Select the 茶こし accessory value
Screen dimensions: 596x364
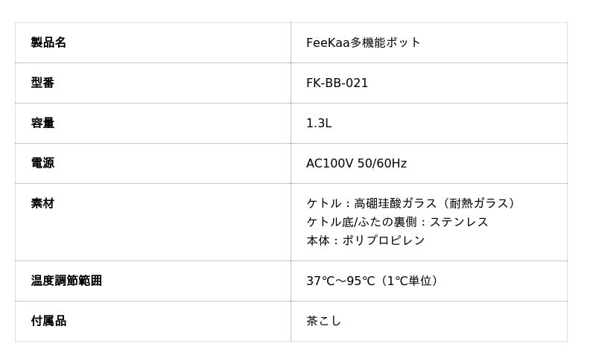click(x=323, y=321)
